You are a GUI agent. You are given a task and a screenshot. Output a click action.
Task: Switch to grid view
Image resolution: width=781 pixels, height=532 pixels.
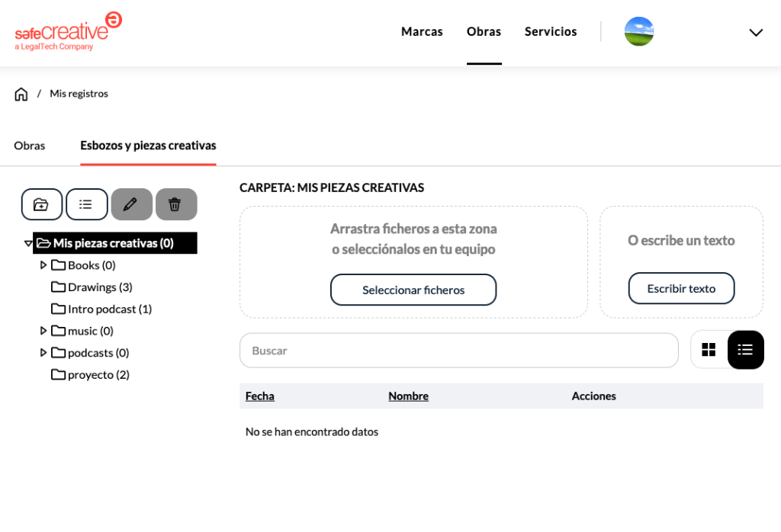click(x=709, y=350)
